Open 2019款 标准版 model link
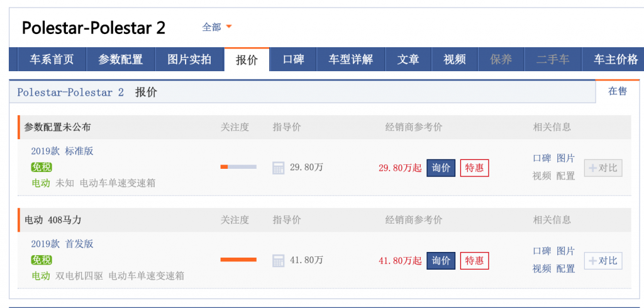This screenshot has height=308, width=644. [62, 151]
